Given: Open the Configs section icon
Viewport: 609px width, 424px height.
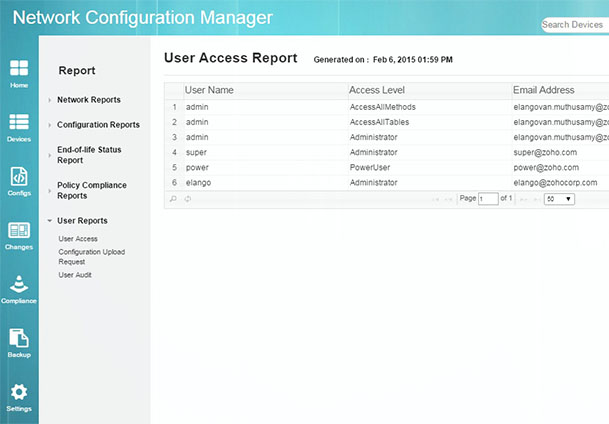Looking at the screenshot, I should click(19, 181).
